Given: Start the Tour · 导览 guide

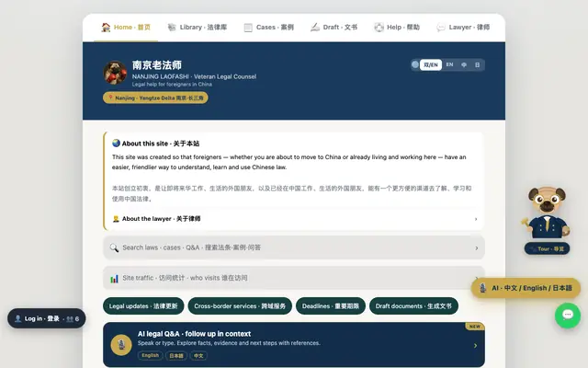Looking at the screenshot, I should click(548, 249).
